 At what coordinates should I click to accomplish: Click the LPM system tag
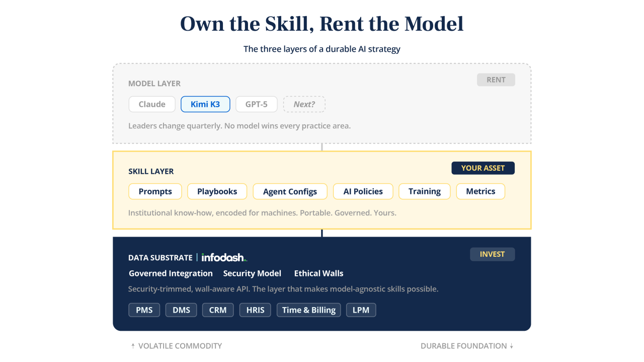click(x=361, y=310)
